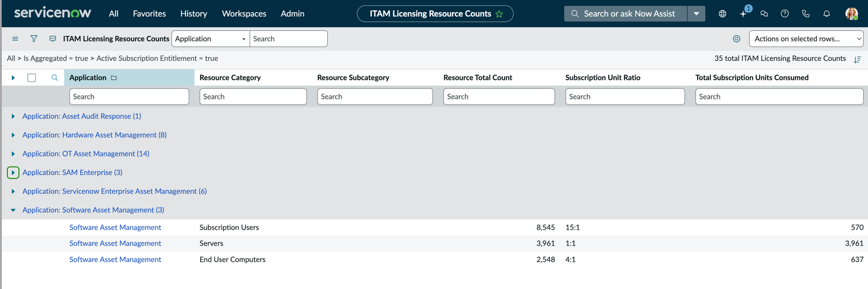Expand all groups with the header arrow
Image resolution: width=868 pixels, height=289 pixels.
pos(13,78)
